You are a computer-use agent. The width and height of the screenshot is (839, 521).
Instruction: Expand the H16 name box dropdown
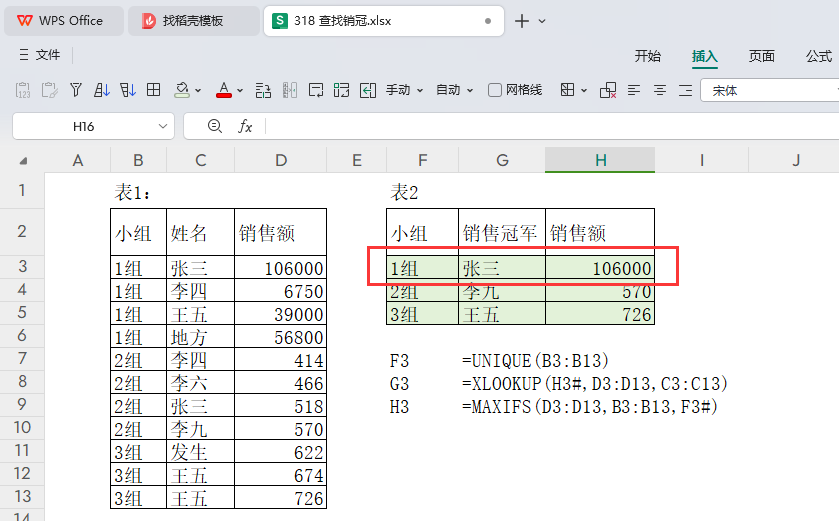[163, 126]
